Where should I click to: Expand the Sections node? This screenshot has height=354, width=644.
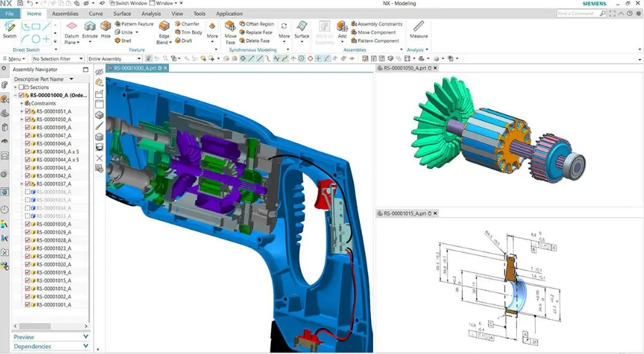pos(16,87)
